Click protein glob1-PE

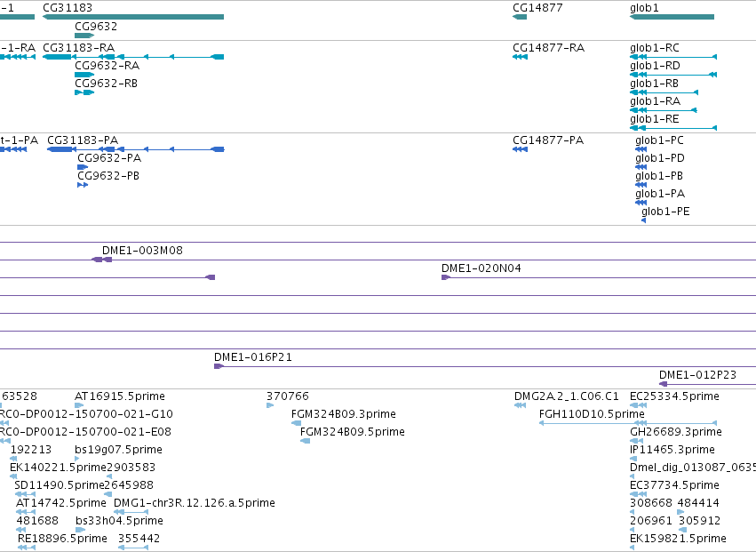(665, 212)
